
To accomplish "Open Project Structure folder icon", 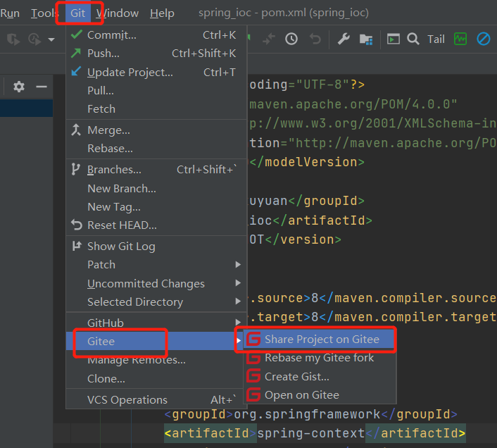I will [366, 39].
